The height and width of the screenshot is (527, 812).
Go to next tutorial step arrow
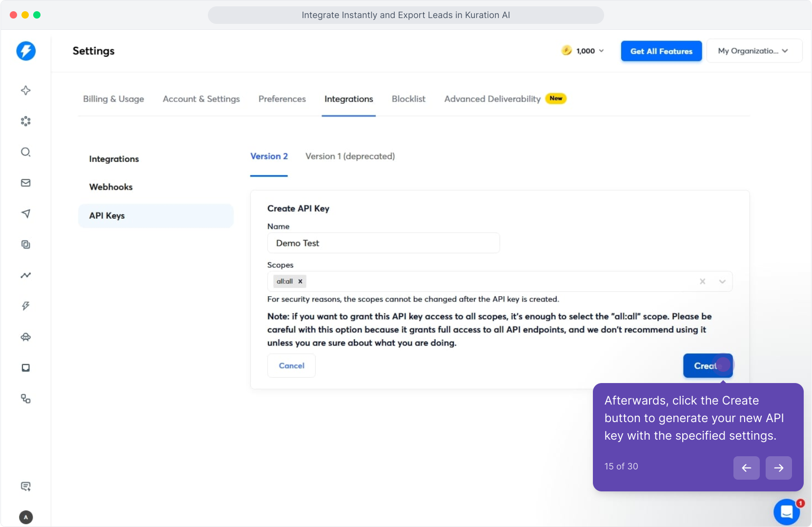[778, 468]
